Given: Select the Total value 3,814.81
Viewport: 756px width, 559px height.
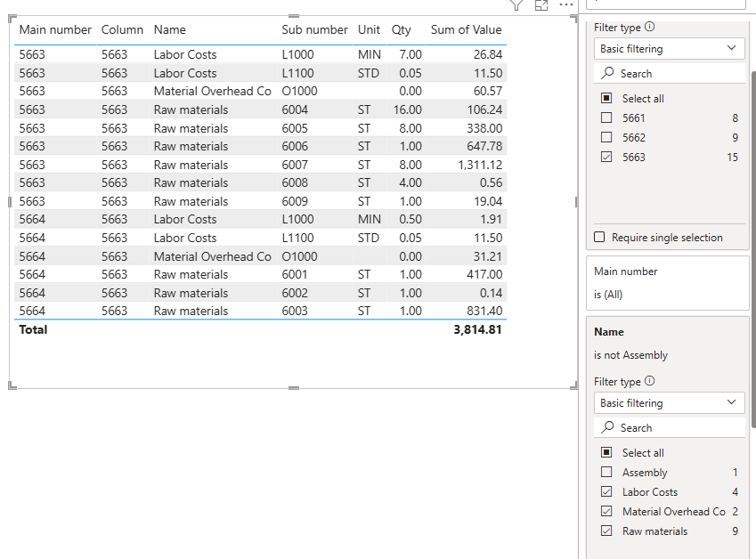Looking at the screenshot, I should [x=477, y=329].
